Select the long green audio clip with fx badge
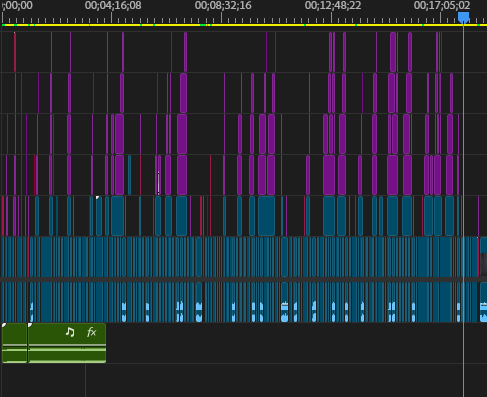487x397 pixels. 67,343
